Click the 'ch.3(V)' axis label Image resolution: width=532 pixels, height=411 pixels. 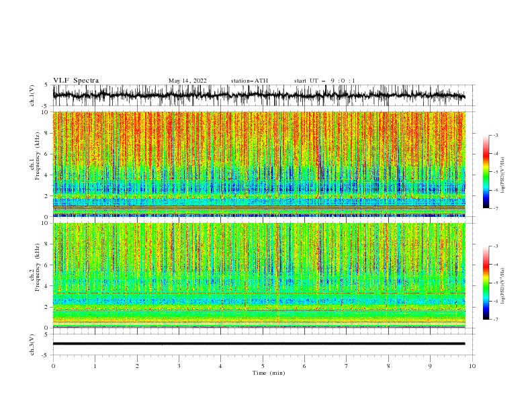(32, 345)
